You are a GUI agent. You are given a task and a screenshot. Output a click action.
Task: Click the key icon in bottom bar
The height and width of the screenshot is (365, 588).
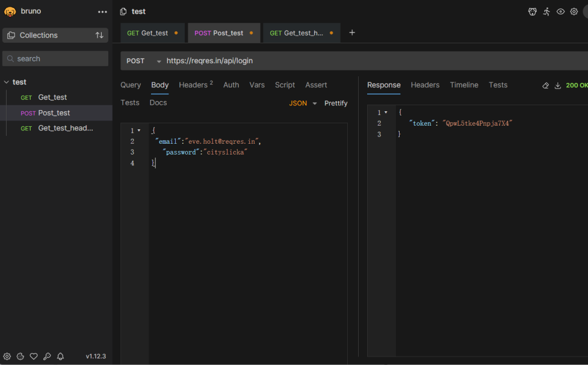pyautogui.click(x=47, y=357)
